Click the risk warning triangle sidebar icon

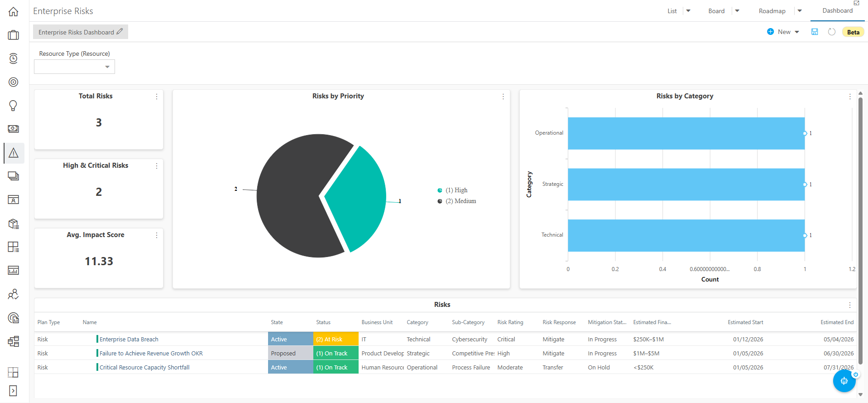(x=14, y=153)
